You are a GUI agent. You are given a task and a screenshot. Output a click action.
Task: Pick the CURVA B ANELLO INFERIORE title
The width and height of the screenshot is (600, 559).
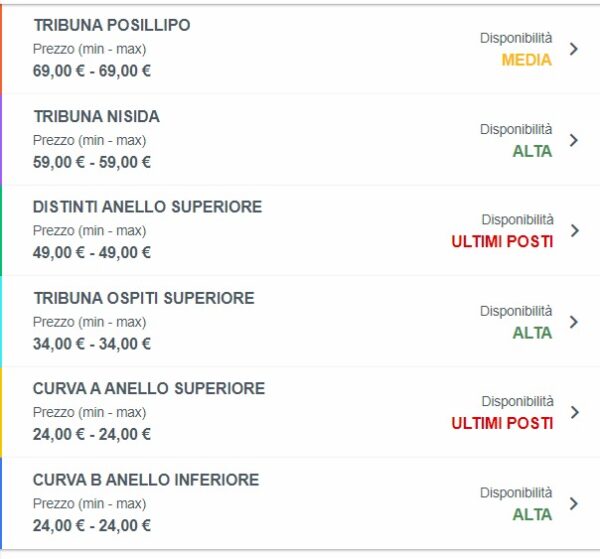pyautogui.click(x=145, y=479)
